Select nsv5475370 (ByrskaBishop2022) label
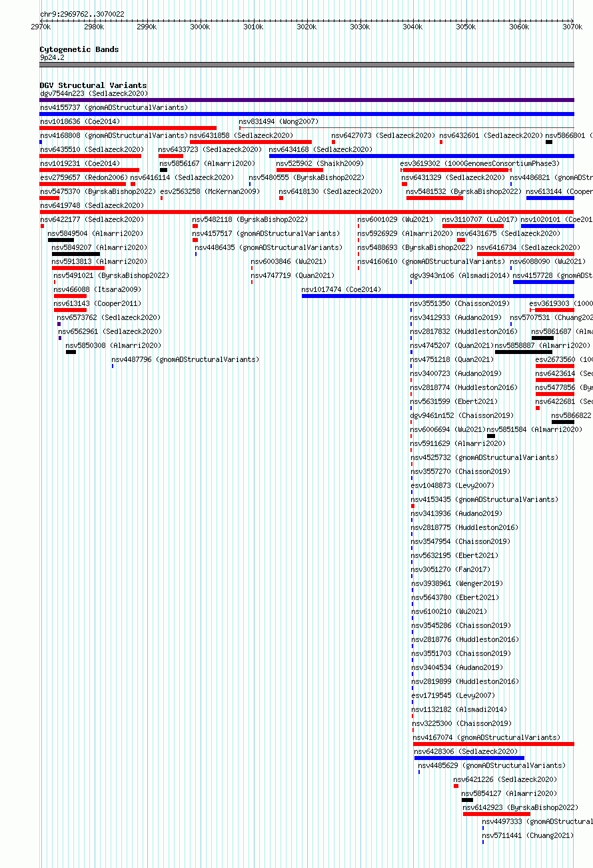The width and height of the screenshot is (593, 868). [98, 191]
